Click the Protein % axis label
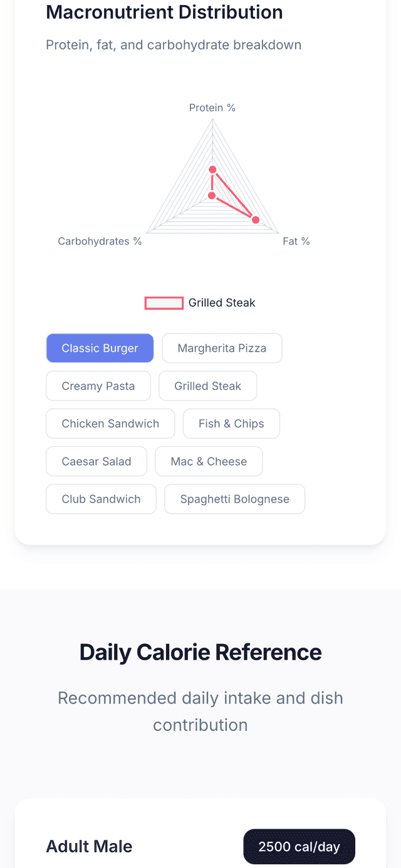This screenshot has height=868, width=401. click(212, 108)
